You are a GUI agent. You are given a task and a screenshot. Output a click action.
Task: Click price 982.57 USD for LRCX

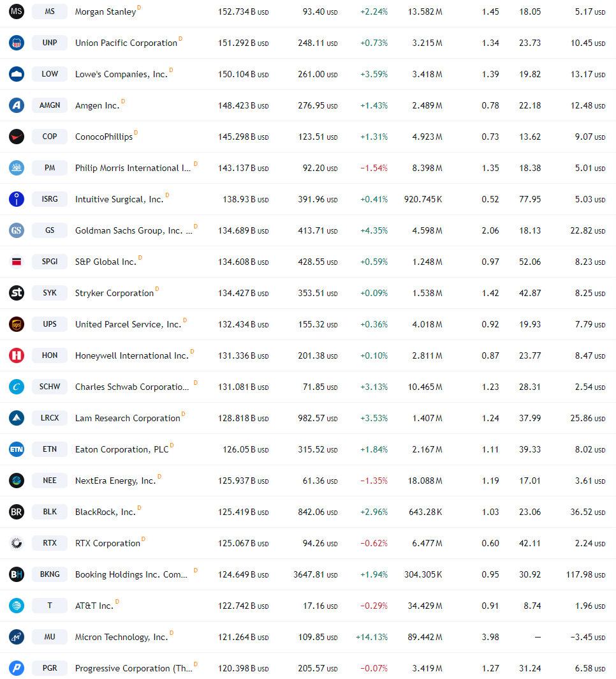tap(318, 418)
